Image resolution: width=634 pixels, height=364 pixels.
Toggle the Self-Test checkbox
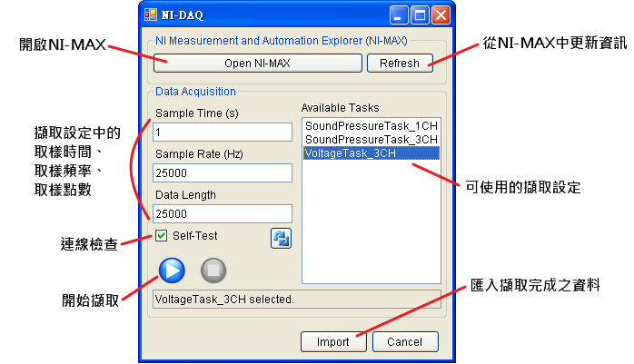(x=162, y=235)
